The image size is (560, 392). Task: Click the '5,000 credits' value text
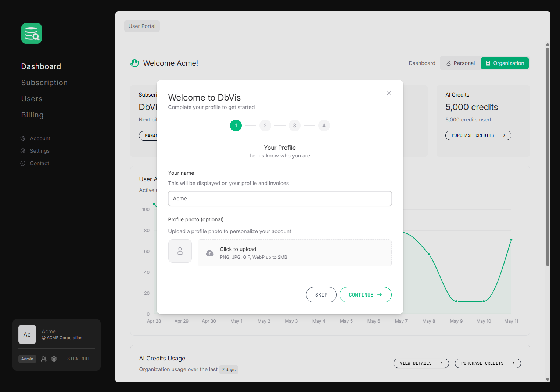coord(472,107)
